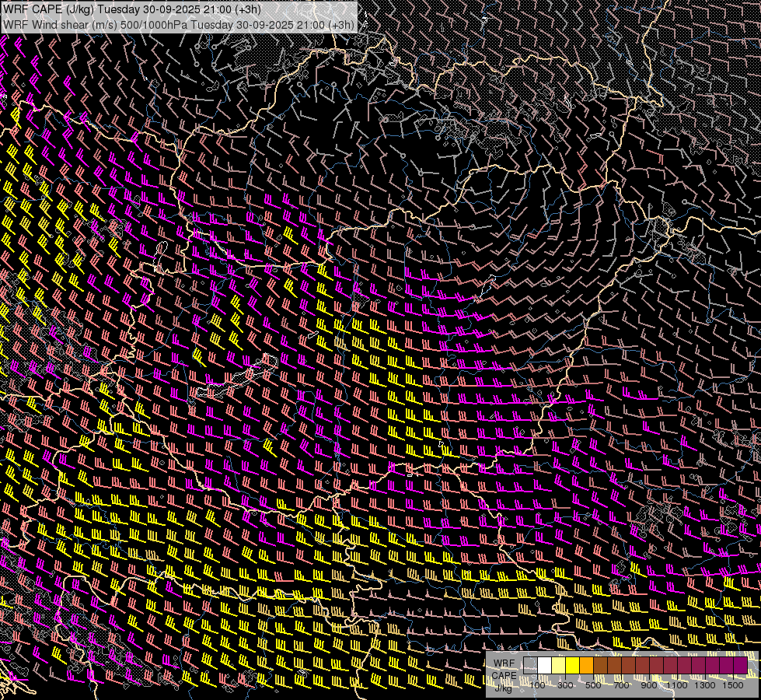The height and width of the screenshot is (700, 761).
Task: Click the 1300 label on legend
Action: (x=705, y=684)
